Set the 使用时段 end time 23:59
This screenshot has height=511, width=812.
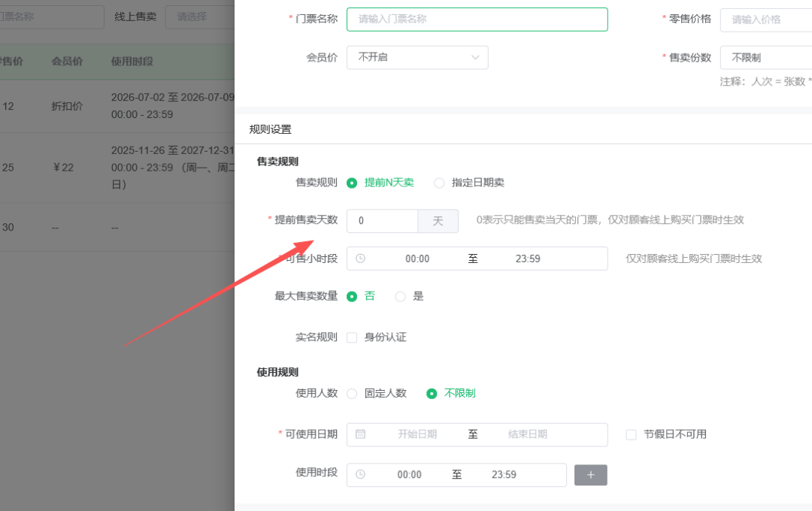pos(504,475)
